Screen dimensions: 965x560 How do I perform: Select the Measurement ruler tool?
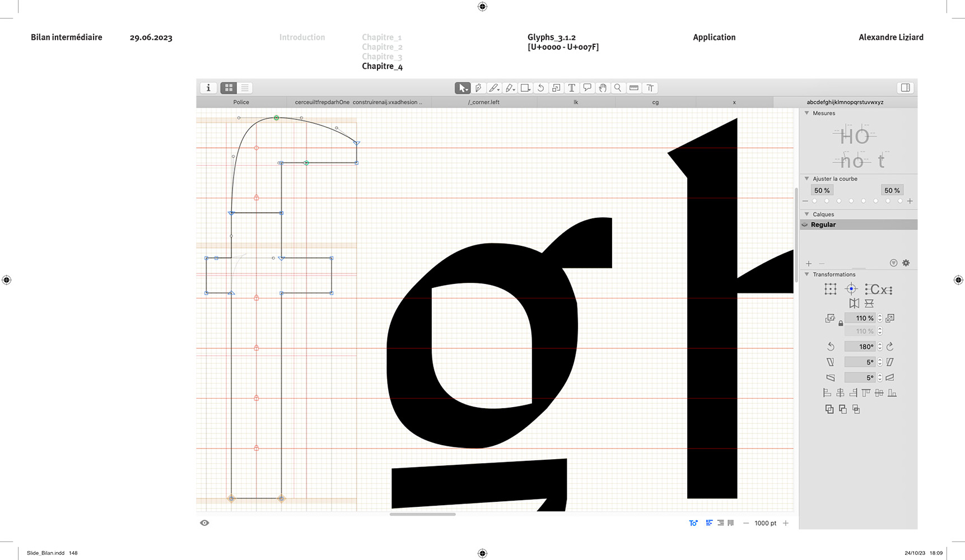(634, 88)
